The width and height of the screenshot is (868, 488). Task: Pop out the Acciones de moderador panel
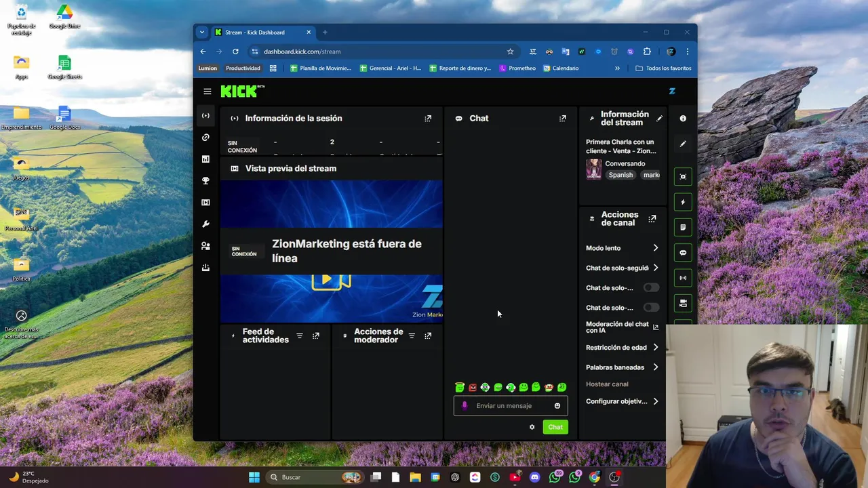click(x=428, y=335)
